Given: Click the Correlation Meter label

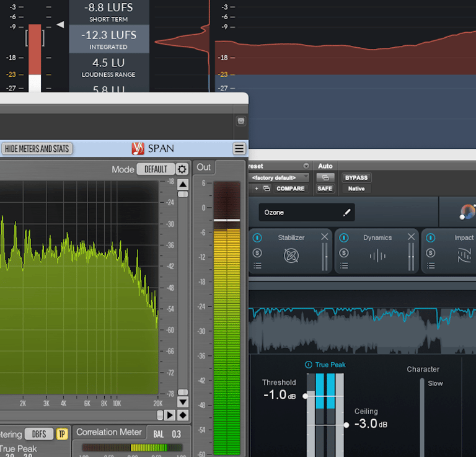Looking at the screenshot, I should click(x=109, y=432).
